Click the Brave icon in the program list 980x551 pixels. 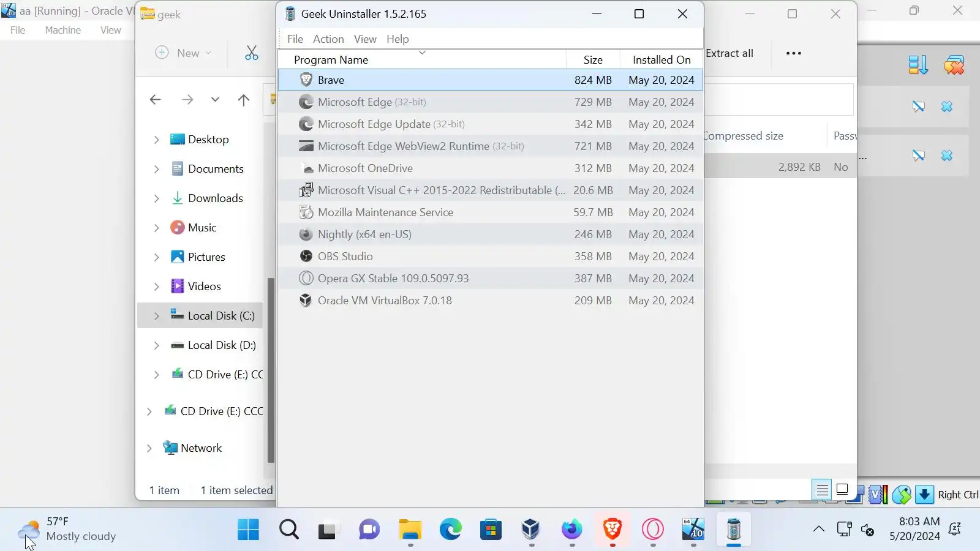(306, 80)
